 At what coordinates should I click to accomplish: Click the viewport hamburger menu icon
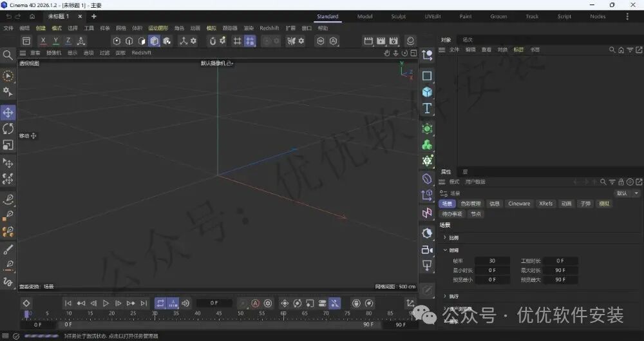tap(23, 53)
